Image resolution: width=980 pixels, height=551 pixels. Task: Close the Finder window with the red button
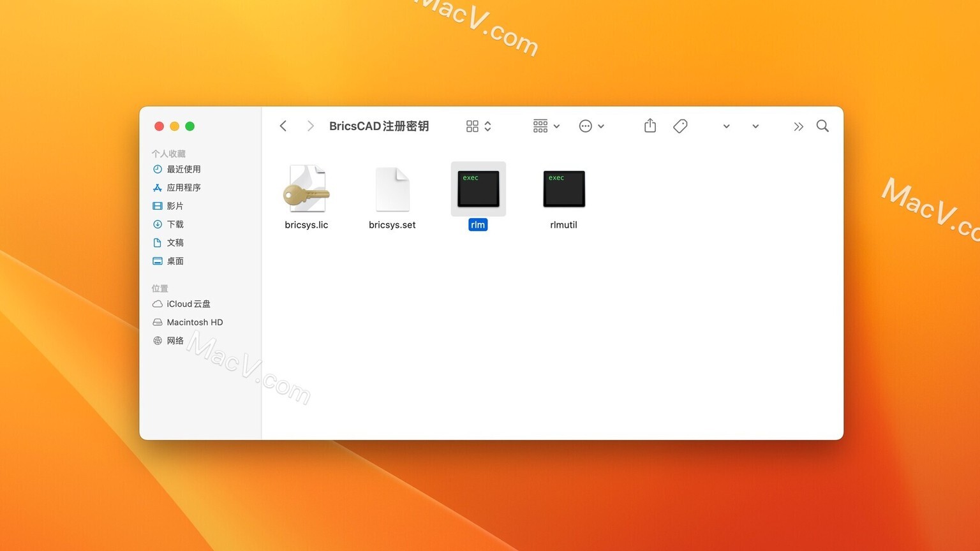tap(160, 126)
